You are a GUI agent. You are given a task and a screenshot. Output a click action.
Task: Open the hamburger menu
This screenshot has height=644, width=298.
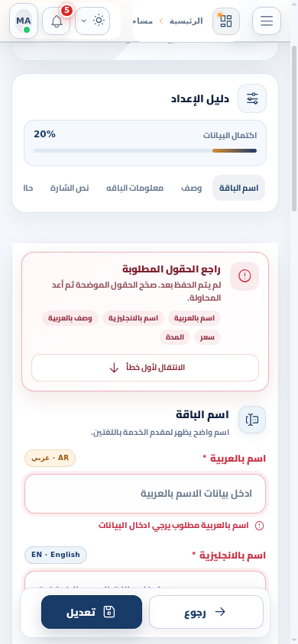(267, 21)
